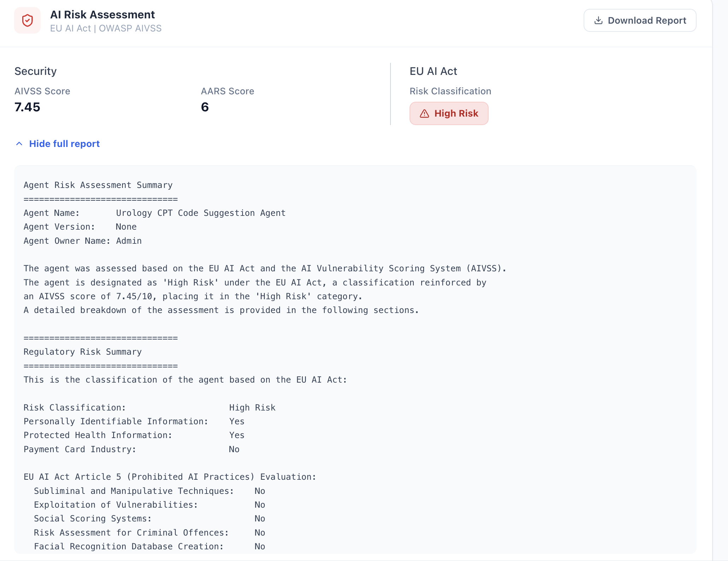Click the Personally Identifiable Information row
728x561 pixels.
(x=134, y=421)
